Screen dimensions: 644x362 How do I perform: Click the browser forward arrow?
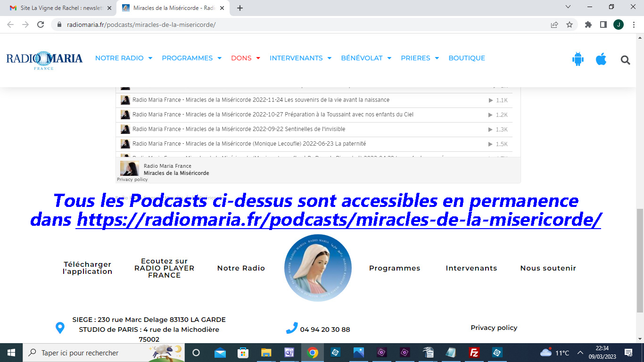click(25, 25)
